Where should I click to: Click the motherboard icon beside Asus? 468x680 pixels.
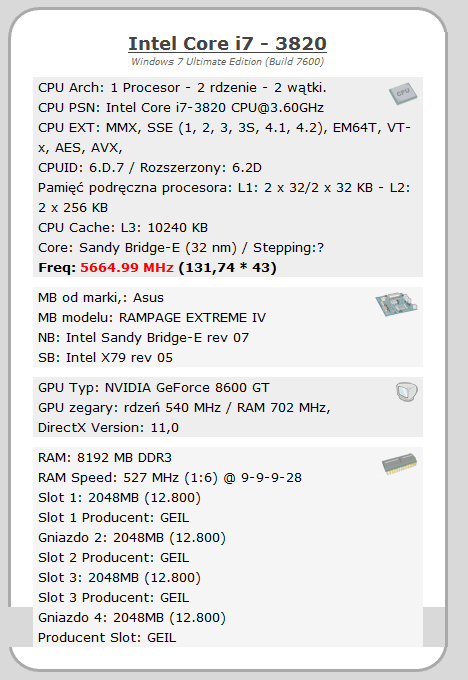click(396, 304)
